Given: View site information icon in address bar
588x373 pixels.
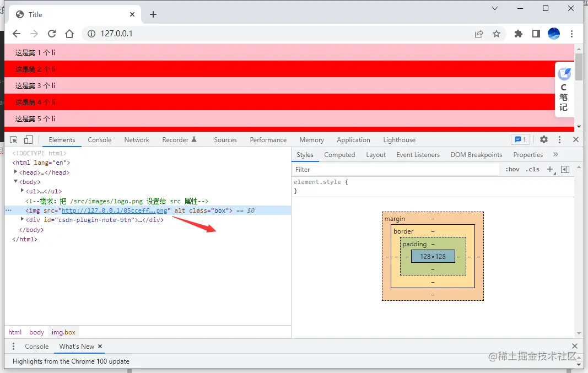Looking at the screenshot, I should (x=91, y=34).
